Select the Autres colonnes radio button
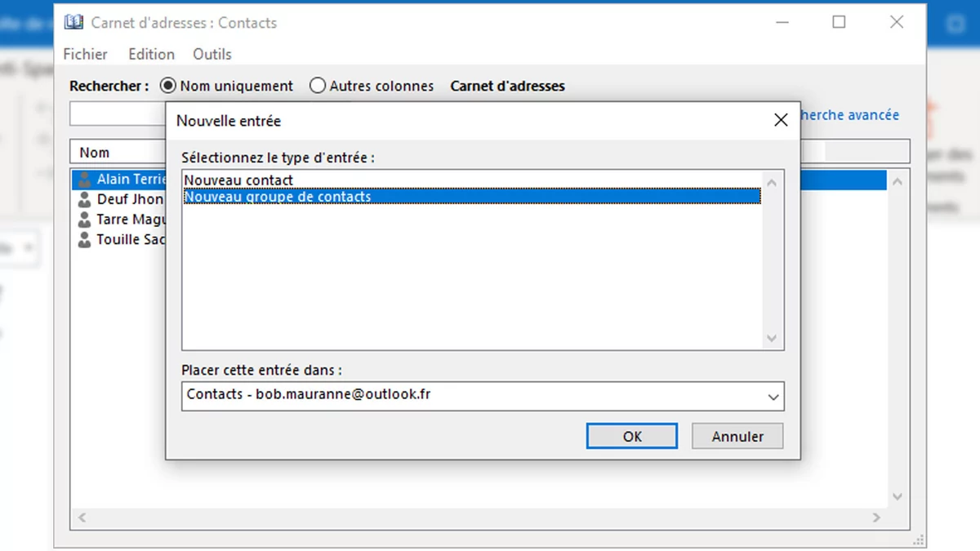This screenshot has width=980, height=551. click(318, 86)
